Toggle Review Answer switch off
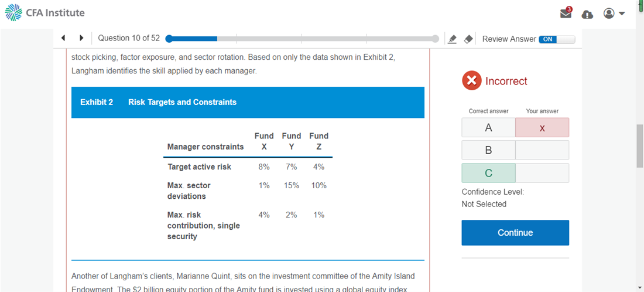The height and width of the screenshot is (292, 644). [x=557, y=39]
